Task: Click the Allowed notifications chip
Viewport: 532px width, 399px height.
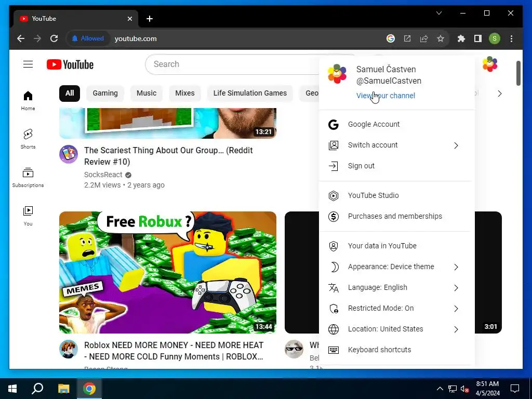Action: click(87, 38)
